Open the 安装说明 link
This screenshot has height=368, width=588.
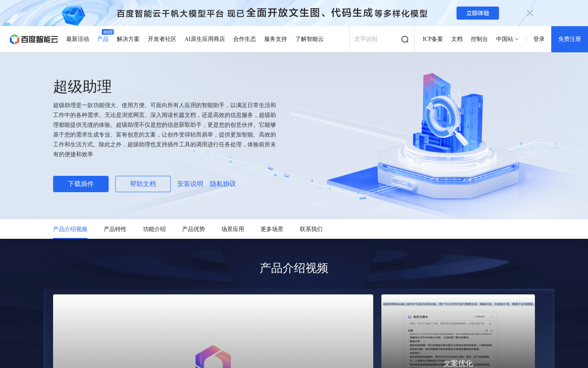(x=190, y=184)
